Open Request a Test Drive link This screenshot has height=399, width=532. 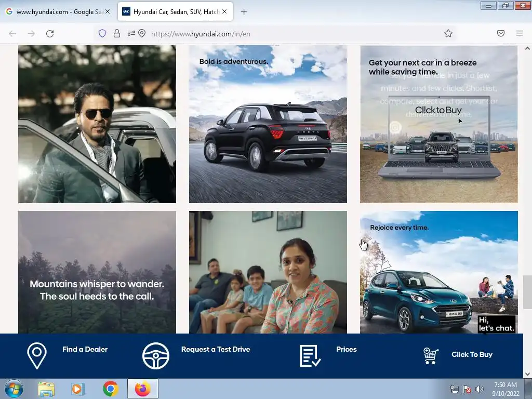[216, 349]
